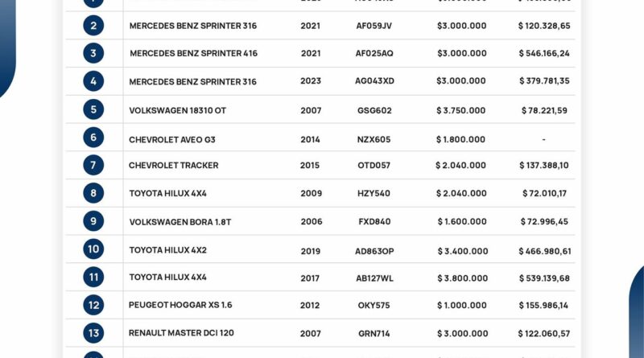The height and width of the screenshot is (358, 644).
Task: Click base price $ 3.750.000
Action: point(461,110)
